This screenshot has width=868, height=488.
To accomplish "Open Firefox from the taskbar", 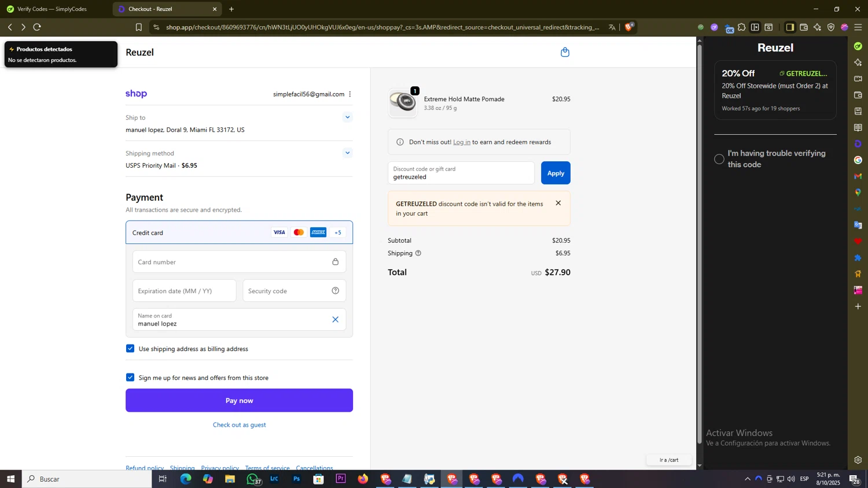I will point(363,479).
